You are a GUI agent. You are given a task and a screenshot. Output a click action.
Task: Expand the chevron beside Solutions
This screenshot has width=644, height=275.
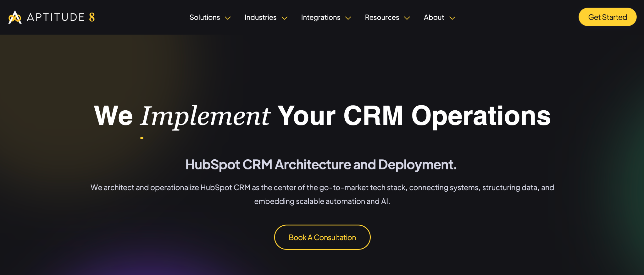point(228,18)
